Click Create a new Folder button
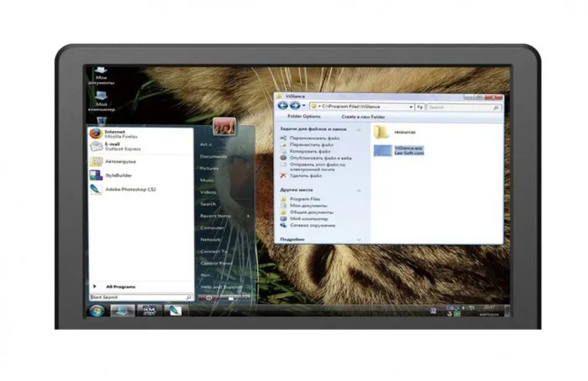The height and width of the screenshot is (381, 588). [363, 117]
